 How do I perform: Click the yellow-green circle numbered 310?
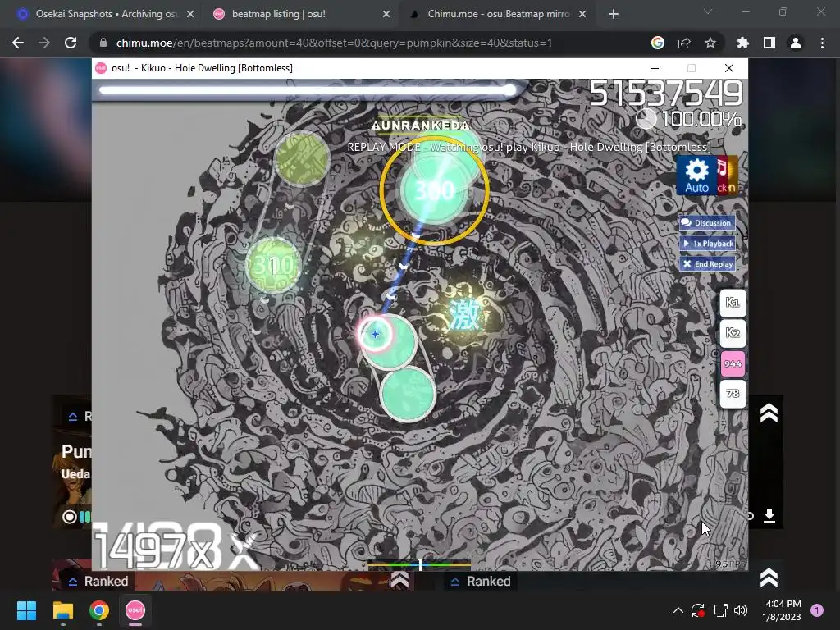coord(273,265)
